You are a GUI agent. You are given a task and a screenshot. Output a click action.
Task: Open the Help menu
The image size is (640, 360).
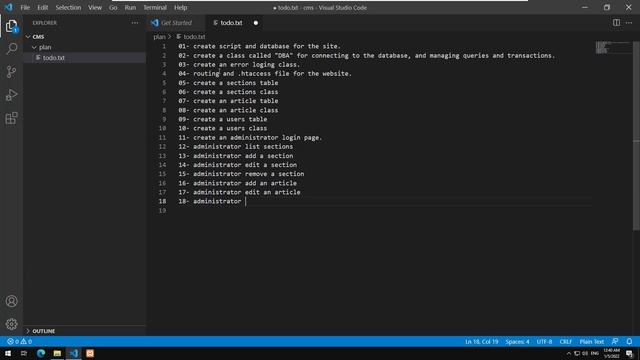tap(180, 7)
